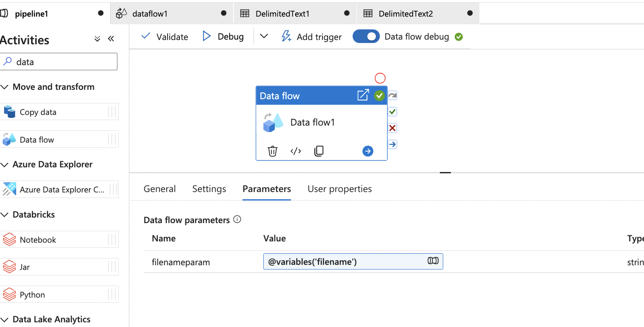The height and width of the screenshot is (327, 644).
Task: Select the gray skipped dependency connector
Action: (x=393, y=95)
